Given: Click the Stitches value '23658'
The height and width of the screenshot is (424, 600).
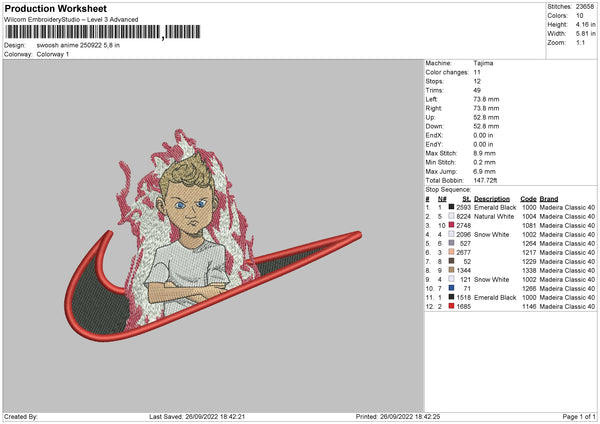Looking at the screenshot, I should click(x=585, y=7).
